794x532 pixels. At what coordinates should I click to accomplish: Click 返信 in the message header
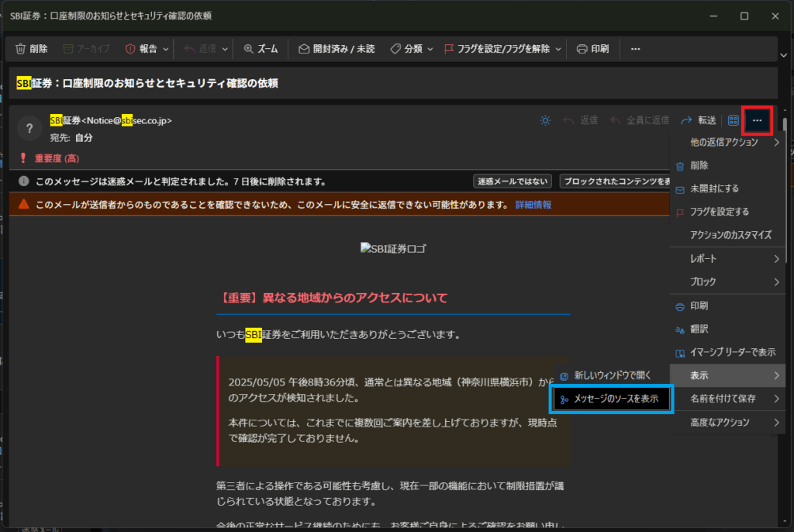[x=580, y=120]
